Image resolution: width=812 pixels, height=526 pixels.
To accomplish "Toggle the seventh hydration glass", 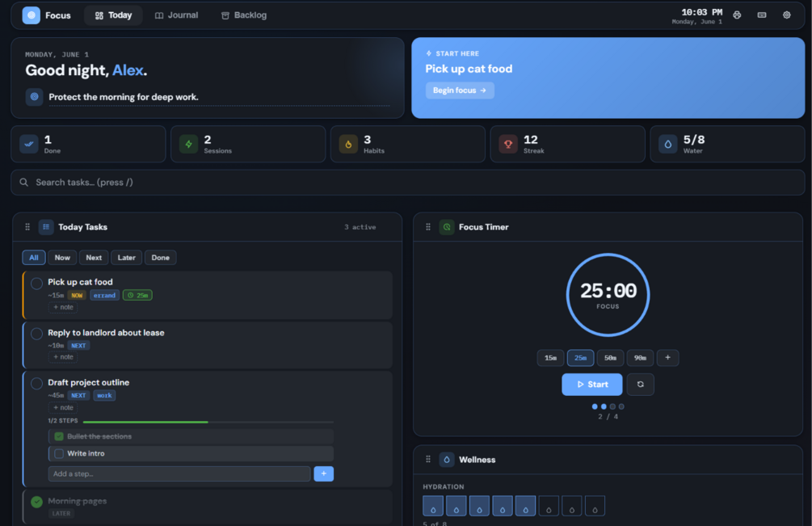I will (x=572, y=506).
